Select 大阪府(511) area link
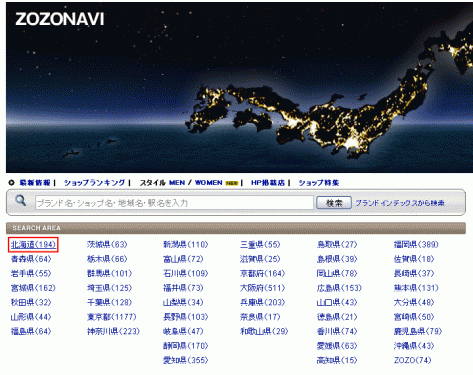The height and width of the screenshot is (375, 473). pos(262,288)
